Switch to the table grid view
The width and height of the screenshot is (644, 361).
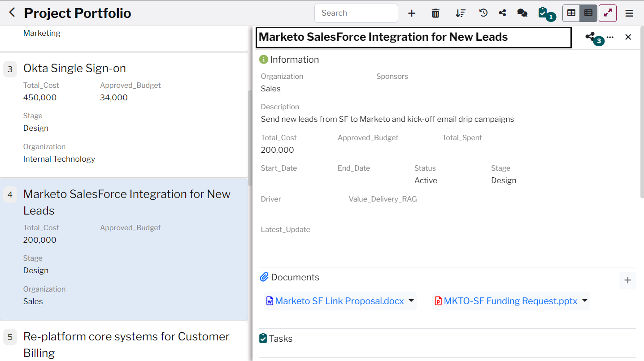point(571,13)
